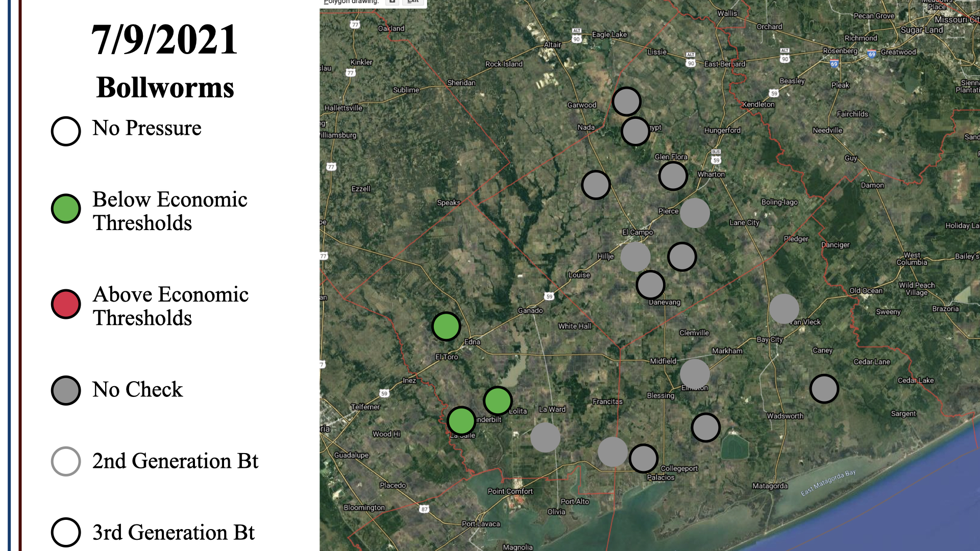Screen dimensions: 980x551
Task: Click the Sweeny map label
Action: coord(888,312)
